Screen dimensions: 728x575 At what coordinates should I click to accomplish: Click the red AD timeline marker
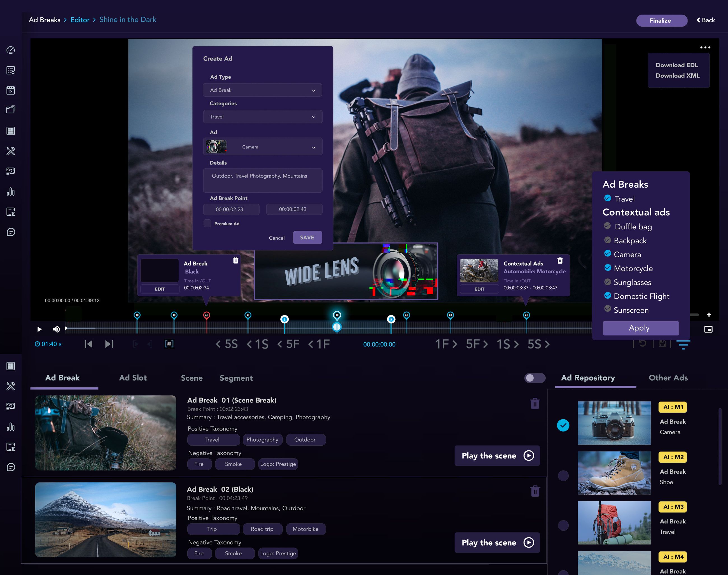[x=206, y=315]
